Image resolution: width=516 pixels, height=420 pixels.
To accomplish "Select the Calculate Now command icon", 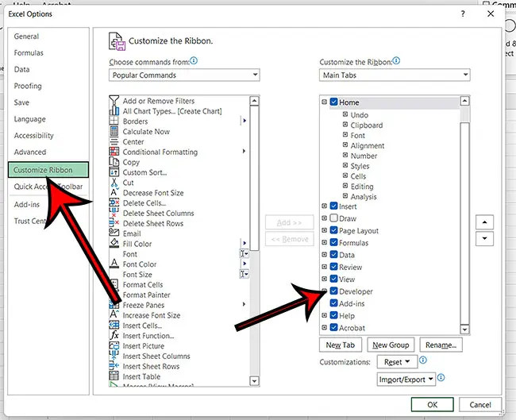I will pyautogui.click(x=115, y=132).
